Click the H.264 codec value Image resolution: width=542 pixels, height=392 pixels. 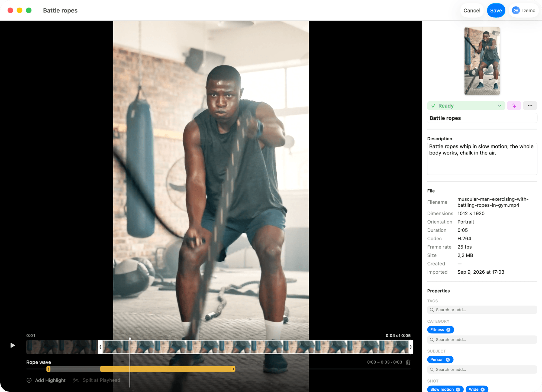coord(464,239)
